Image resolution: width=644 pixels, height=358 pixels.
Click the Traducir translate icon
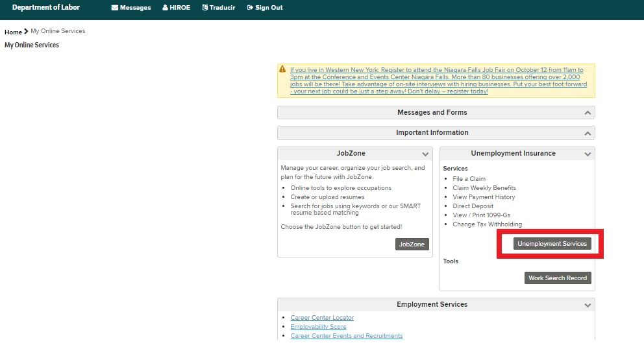(x=204, y=8)
